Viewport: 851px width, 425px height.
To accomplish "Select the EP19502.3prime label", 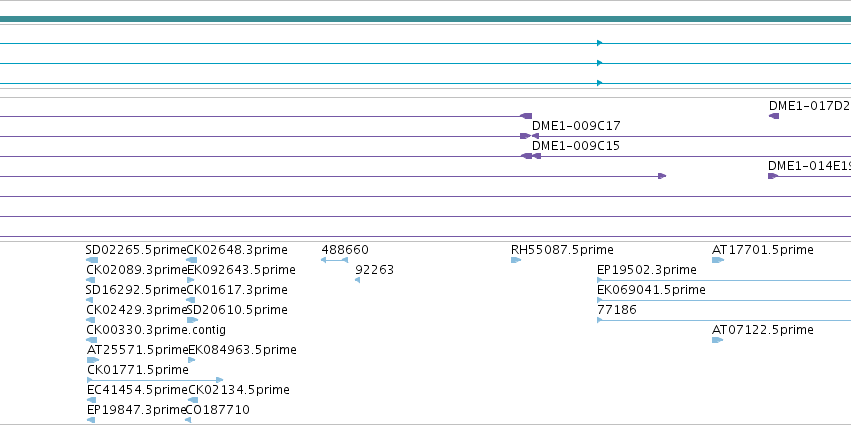I will click(x=646, y=270).
